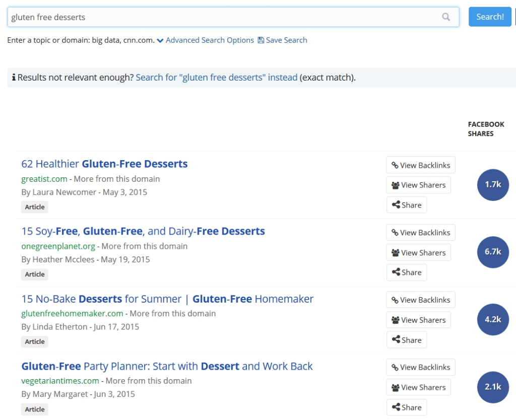View Backlinks for onegreenplanet.org article
516x420 pixels.
[421, 233]
